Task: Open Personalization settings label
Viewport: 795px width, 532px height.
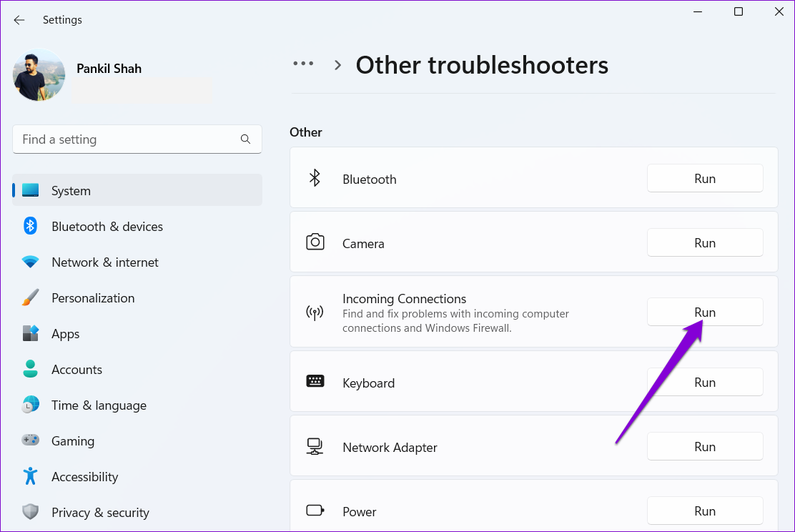Action: tap(93, 297)
